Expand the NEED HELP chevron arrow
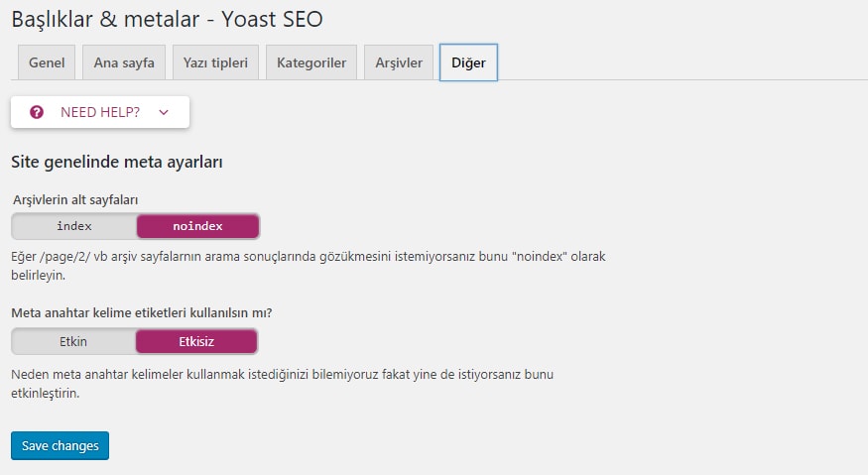 click(x=164, y=112)
